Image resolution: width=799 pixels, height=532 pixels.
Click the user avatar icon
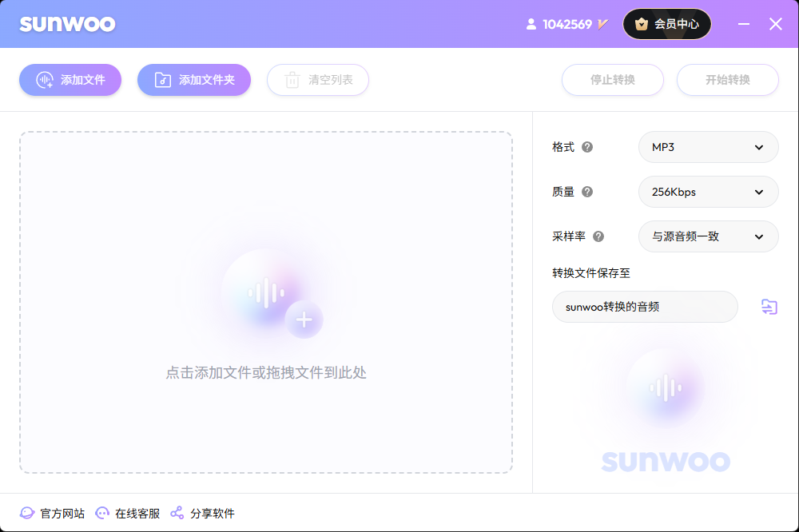pyautogui.click(x=531, y=24)
